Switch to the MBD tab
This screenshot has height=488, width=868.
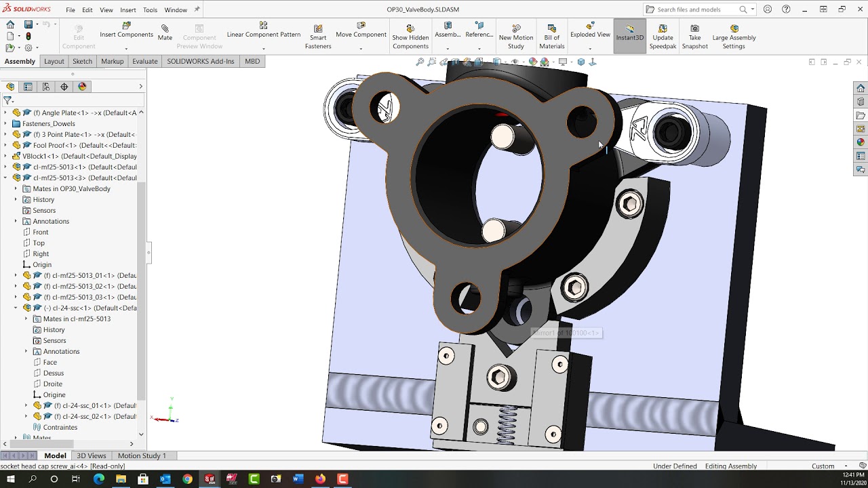coord(252,61)
